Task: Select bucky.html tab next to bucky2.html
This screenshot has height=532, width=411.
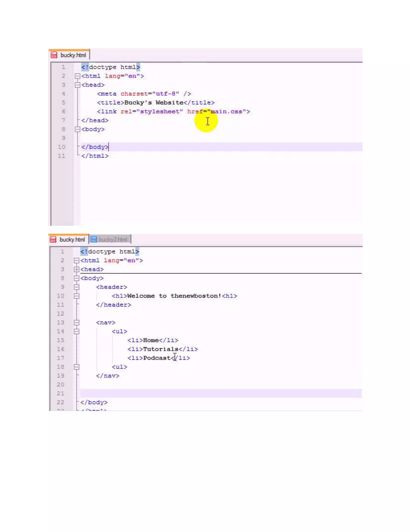Action: [69, 239]
